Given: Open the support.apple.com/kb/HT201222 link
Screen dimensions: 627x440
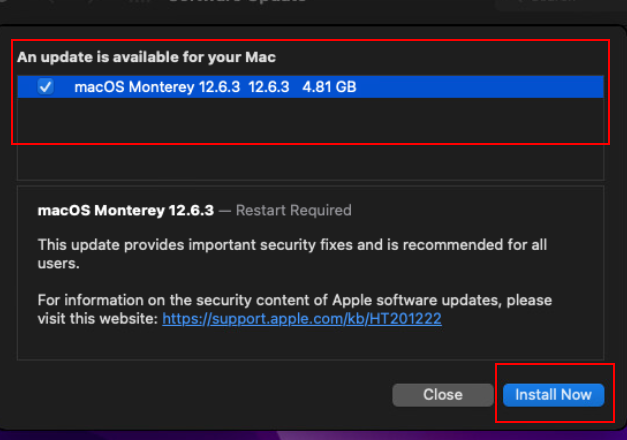Looking at the screenshot, I should coord(302,319).
